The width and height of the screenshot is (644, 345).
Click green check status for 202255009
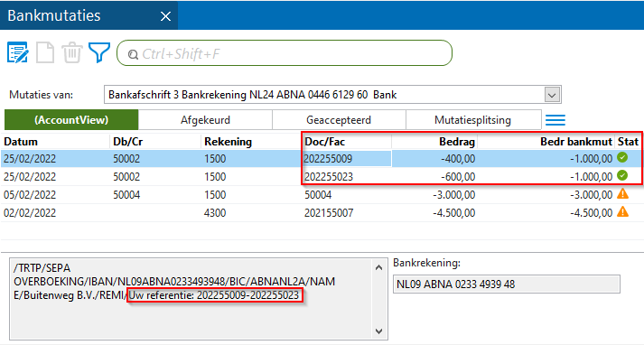(x=622, y=158)
